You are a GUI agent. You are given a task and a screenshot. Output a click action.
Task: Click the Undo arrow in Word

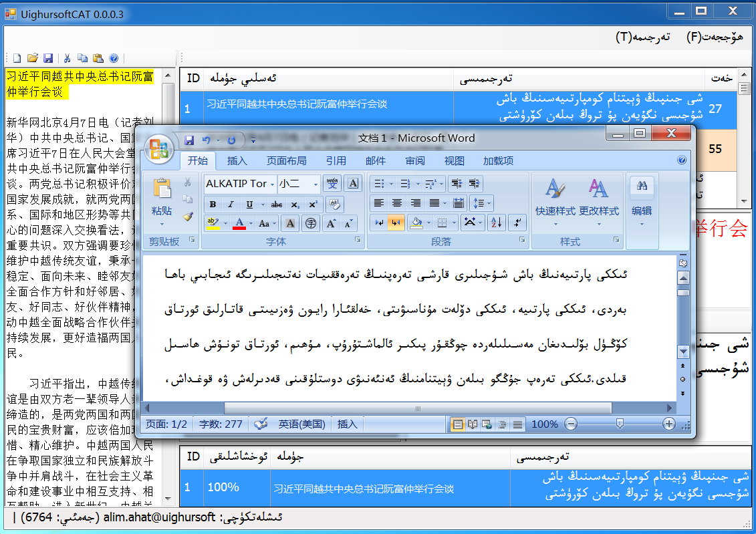207,140
